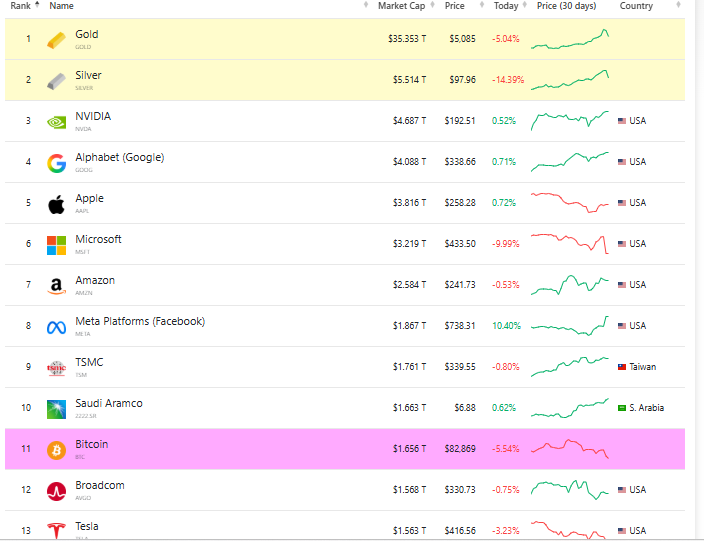Screen dimensions: 704x541
Task: Click the Microsoft logo icon
Action: 57,245
